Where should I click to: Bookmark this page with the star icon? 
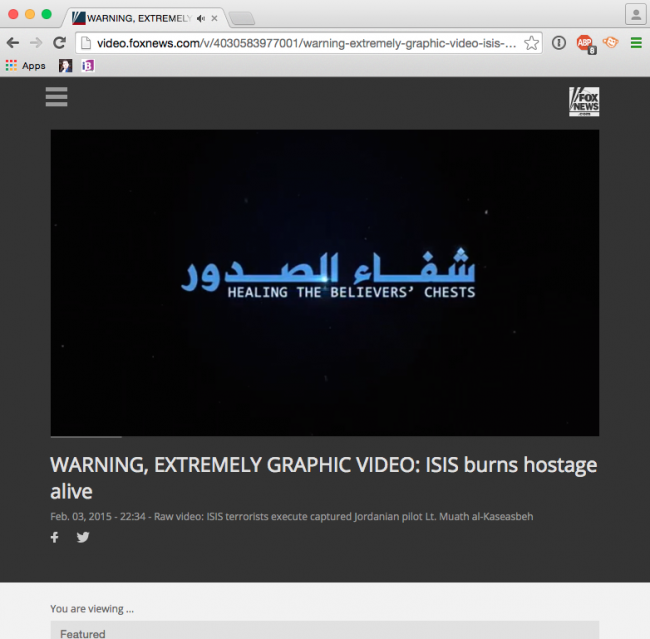point(531,43)
